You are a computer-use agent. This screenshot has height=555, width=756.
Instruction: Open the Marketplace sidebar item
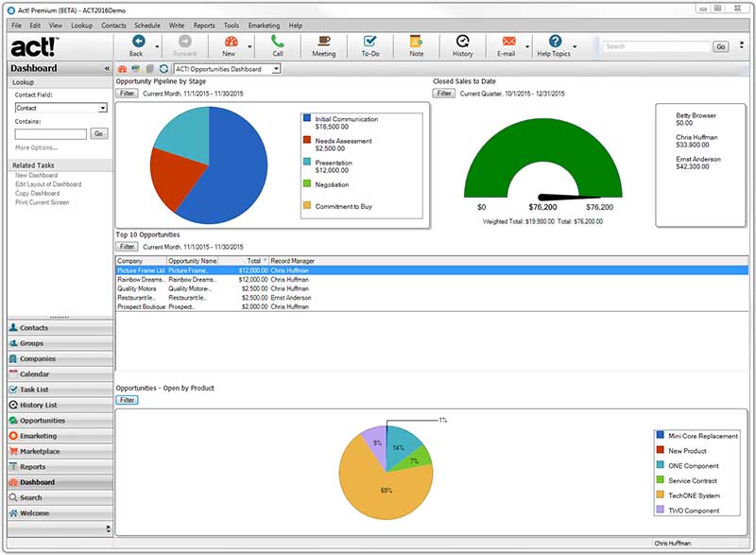pyautogui.click(x=60, y=451)
